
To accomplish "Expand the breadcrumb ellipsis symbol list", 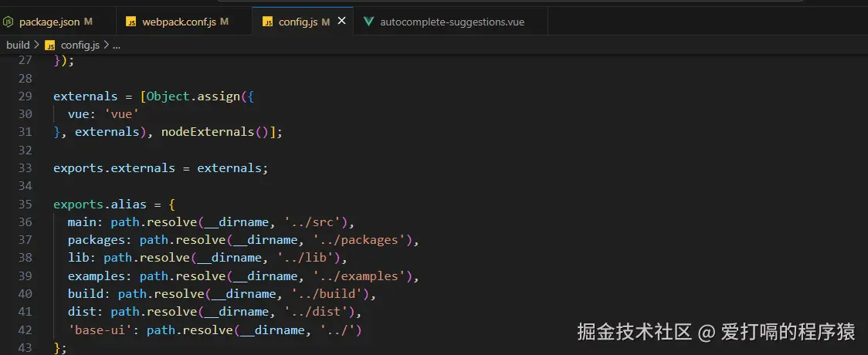I will (x=116, y=46).
